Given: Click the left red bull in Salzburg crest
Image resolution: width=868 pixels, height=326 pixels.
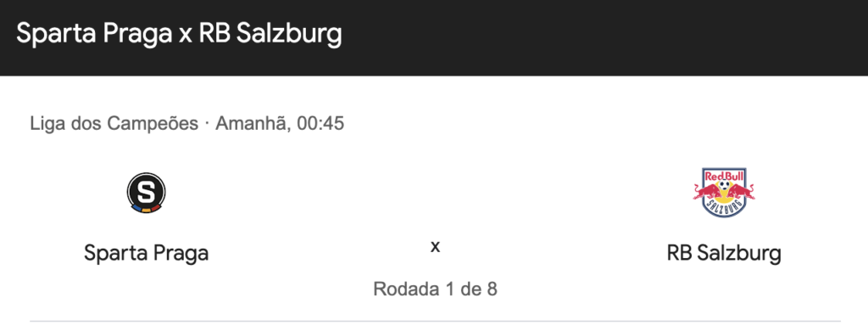Looking at the screenshot, I should (x=709, y=193).
